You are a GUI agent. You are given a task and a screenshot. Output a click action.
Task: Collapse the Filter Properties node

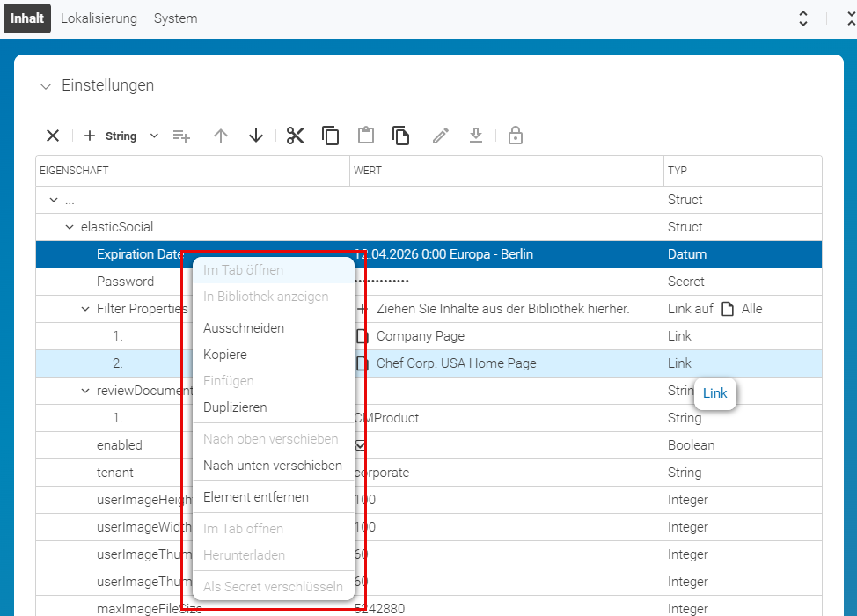click(85, 309)
